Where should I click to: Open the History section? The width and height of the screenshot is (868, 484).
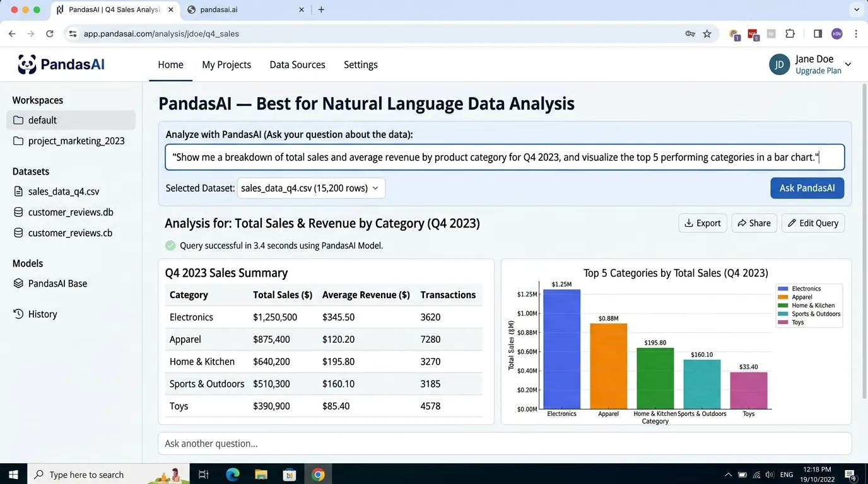pyautogui.click(x=35, y=314)
